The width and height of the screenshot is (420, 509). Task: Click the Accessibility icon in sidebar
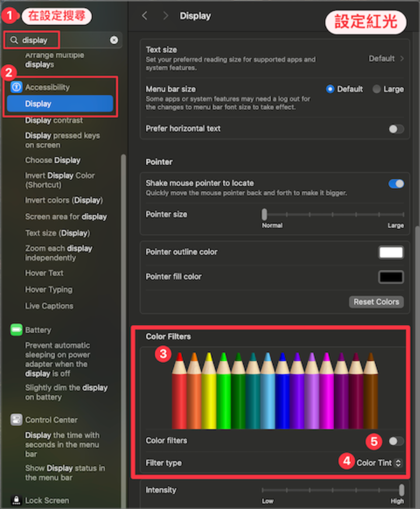[x=16, y=87]
